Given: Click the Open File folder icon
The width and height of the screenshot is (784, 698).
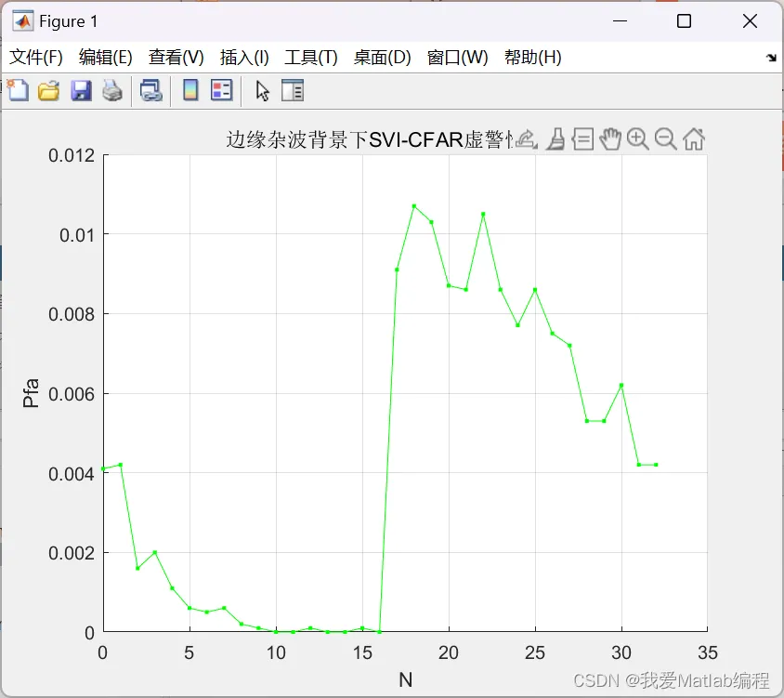Looking at the screenshot, I should point(49,91).
